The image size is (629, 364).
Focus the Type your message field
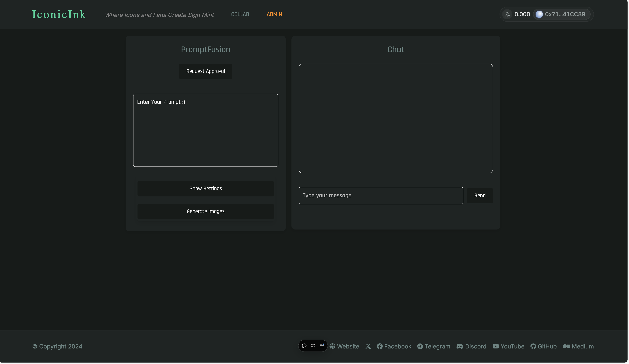pos(381,195)
